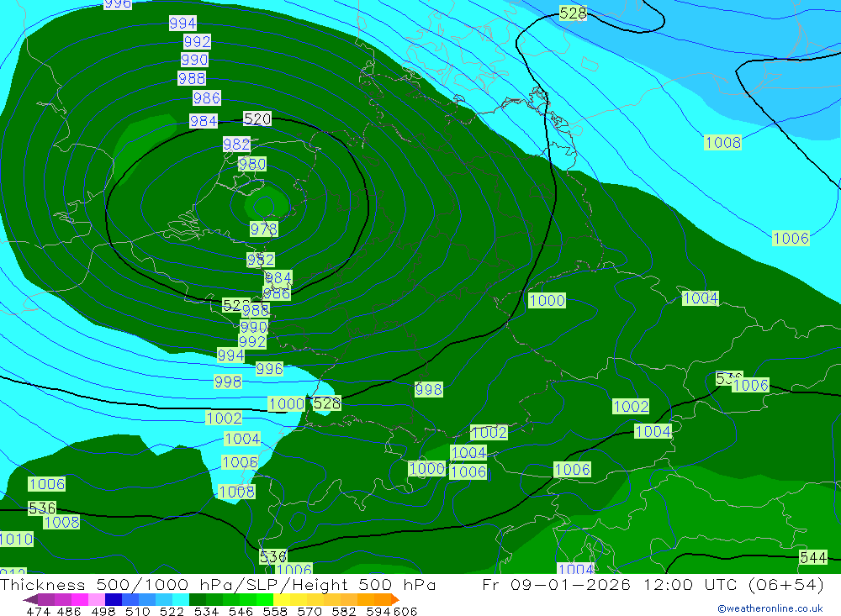This screenshot has width=841, height=616.
Task: Select the 978 low pressure center label
Action: (263, 229)
